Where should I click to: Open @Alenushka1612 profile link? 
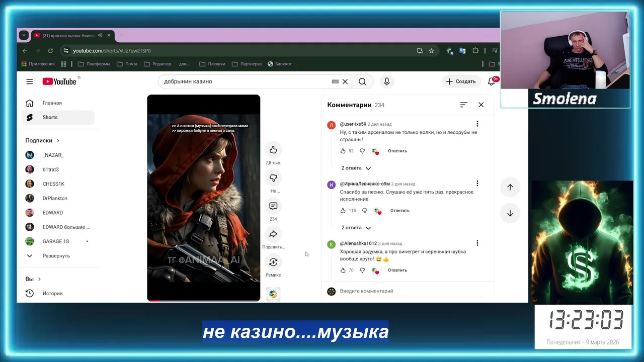(358, 243)
